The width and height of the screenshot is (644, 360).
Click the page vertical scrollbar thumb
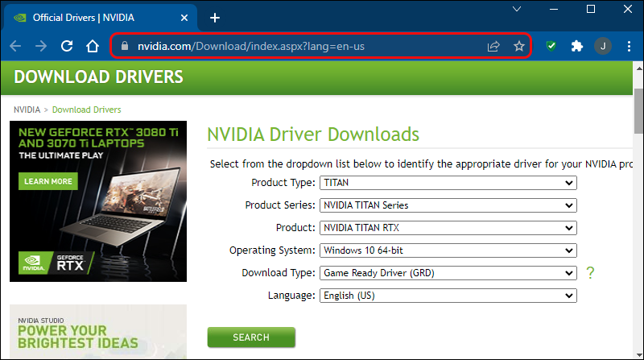pos(638,111)
